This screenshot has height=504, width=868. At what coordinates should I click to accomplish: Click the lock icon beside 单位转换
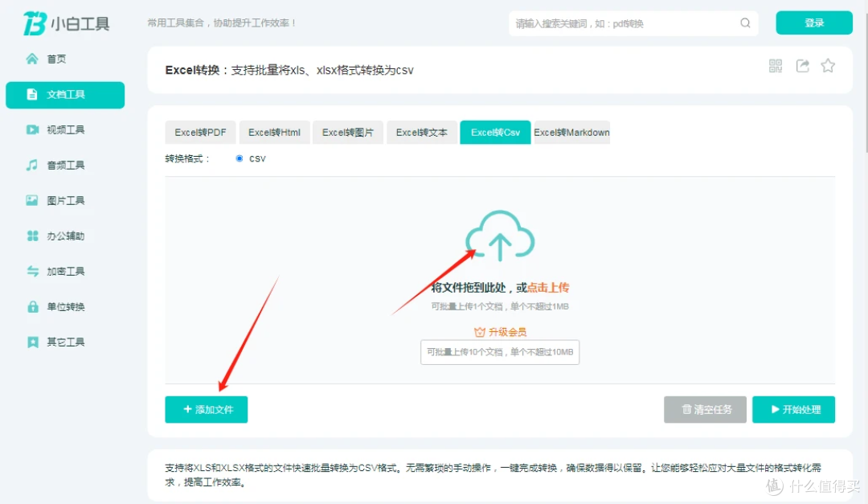tap(33, 306)
